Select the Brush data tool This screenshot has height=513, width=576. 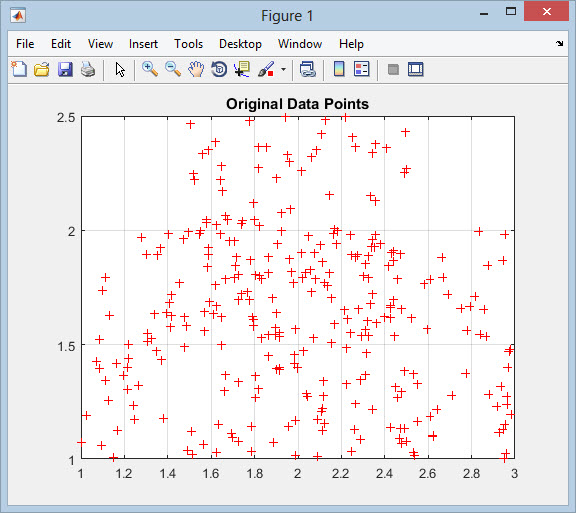(x=266, y=69)
